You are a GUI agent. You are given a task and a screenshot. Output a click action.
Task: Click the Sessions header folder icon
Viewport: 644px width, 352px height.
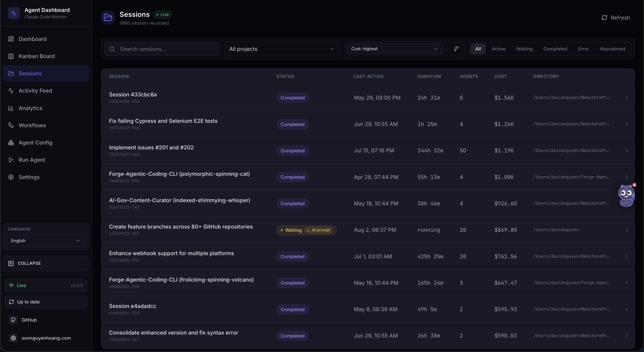point(108,17)
